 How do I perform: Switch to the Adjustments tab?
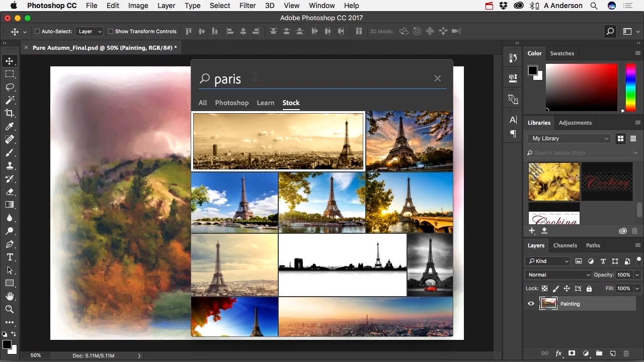[x=575, y=123]
